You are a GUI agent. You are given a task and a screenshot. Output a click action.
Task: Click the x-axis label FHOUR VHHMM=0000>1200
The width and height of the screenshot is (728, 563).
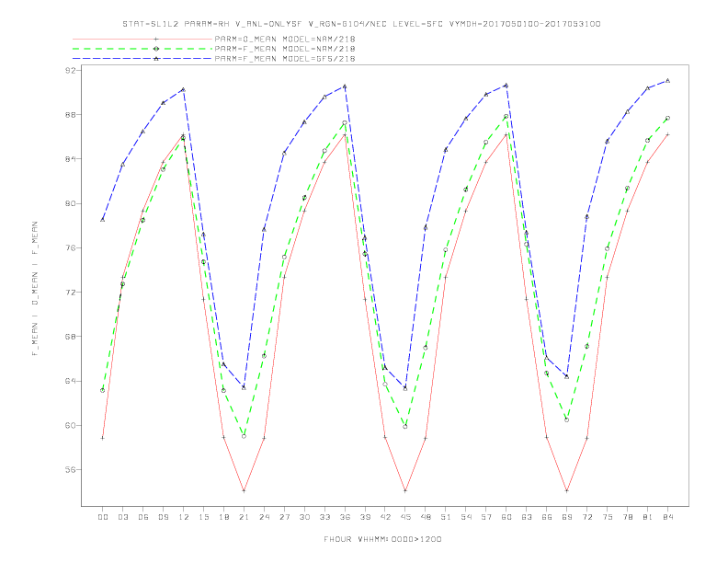pyautogui.click(x=382, y=539)
